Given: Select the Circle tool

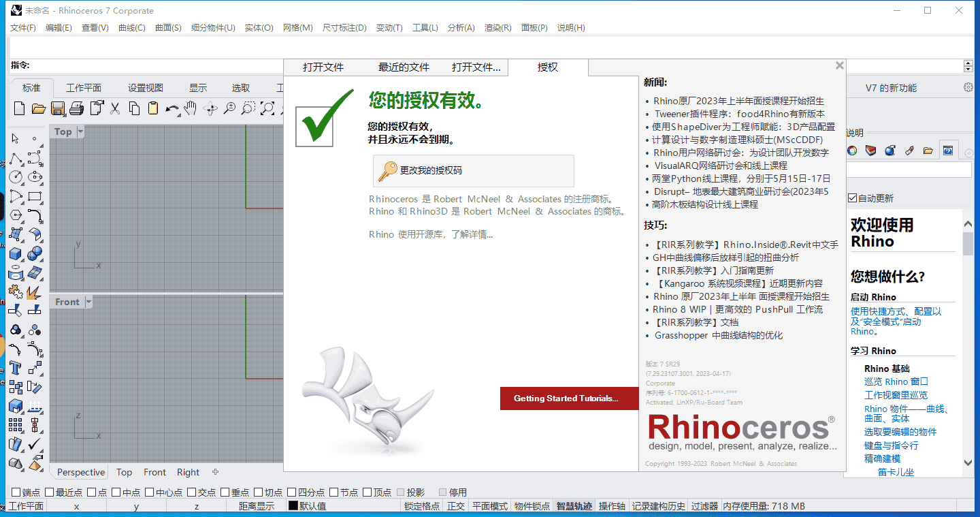Looking at the screenshot, I should pyautogui.click(x=16, y=177).
